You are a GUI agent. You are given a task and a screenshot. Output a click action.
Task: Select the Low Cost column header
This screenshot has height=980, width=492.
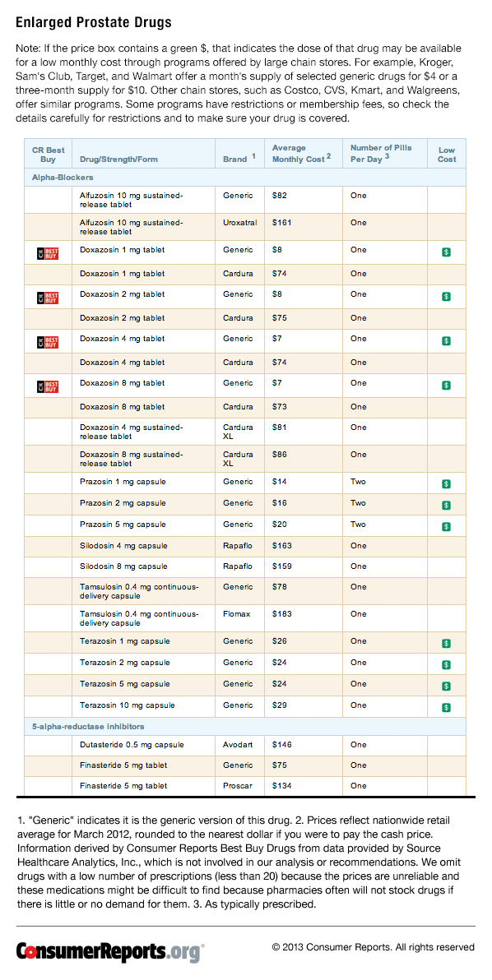click(x=447, y=155)
